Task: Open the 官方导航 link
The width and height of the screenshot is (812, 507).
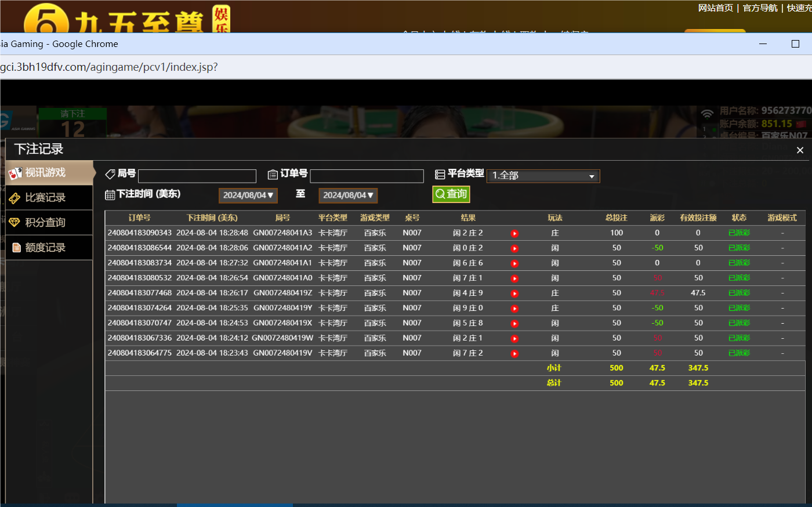Action: [x=760, y=8]
